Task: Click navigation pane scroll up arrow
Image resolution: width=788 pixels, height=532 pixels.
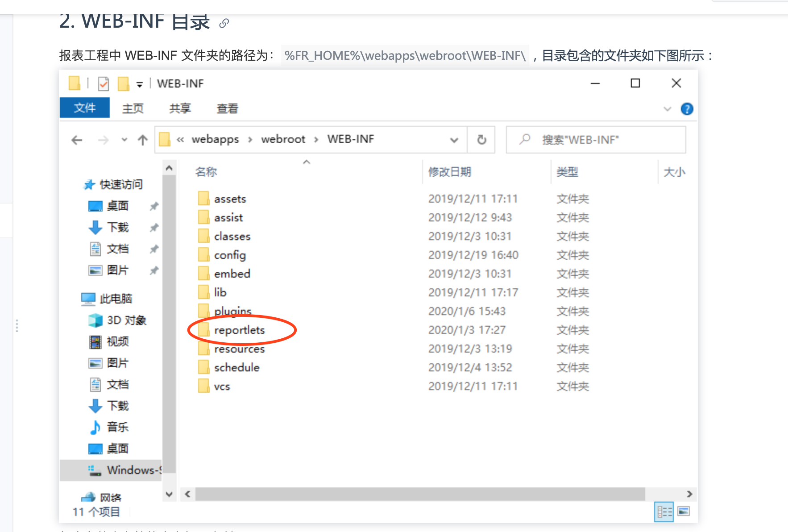Action: pyautogui.click(x=169, y=168)
